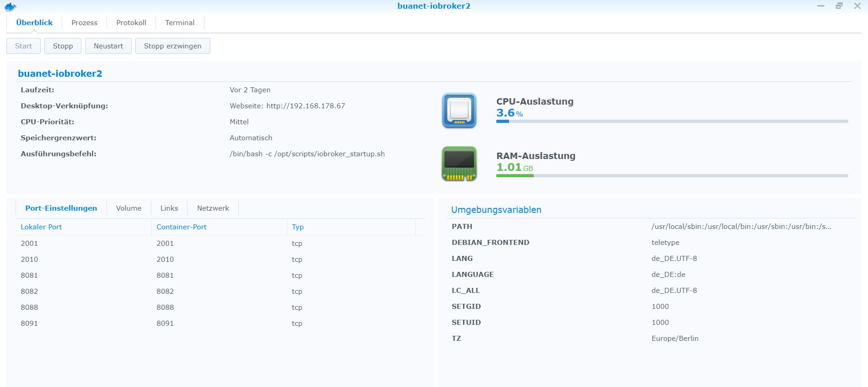Image resolution: width=868 pixels, height=387 pixels.
Task: Sort by Lokaler Port column header
Action: click(83, 227)
